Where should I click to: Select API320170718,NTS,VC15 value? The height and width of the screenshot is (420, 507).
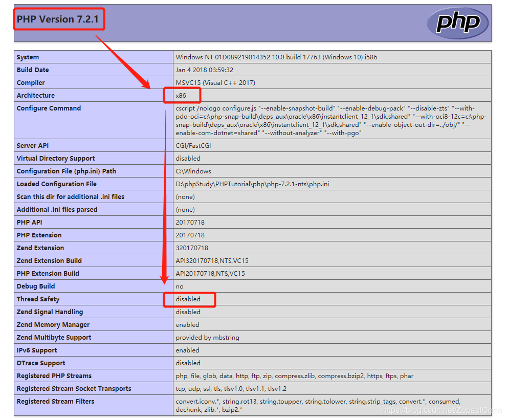212,261
